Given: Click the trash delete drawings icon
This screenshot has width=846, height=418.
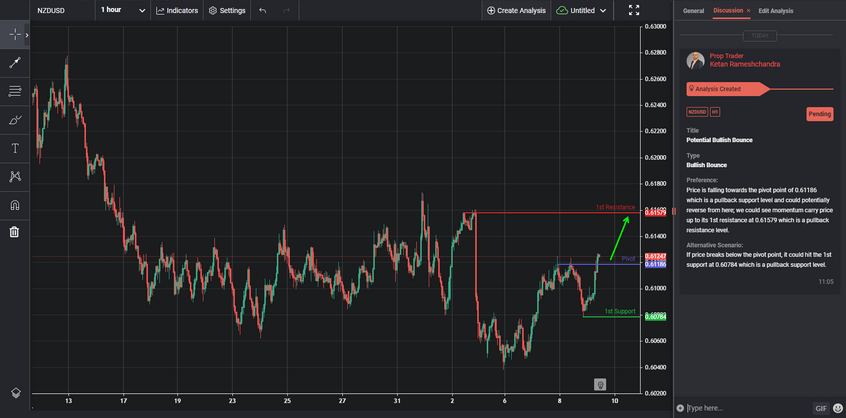Looking at the screenshot, I should (x=15, y=232).
